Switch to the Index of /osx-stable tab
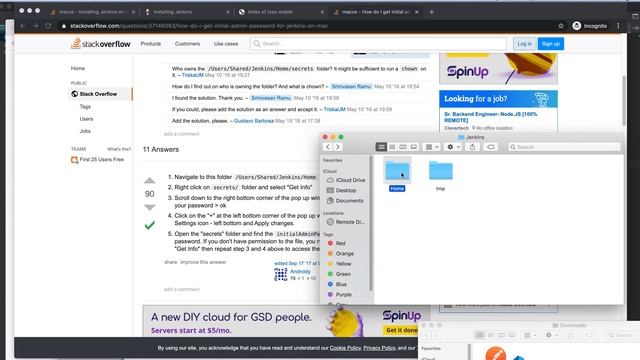The width and height of the screenshot is (640, 360). (280, 12)
